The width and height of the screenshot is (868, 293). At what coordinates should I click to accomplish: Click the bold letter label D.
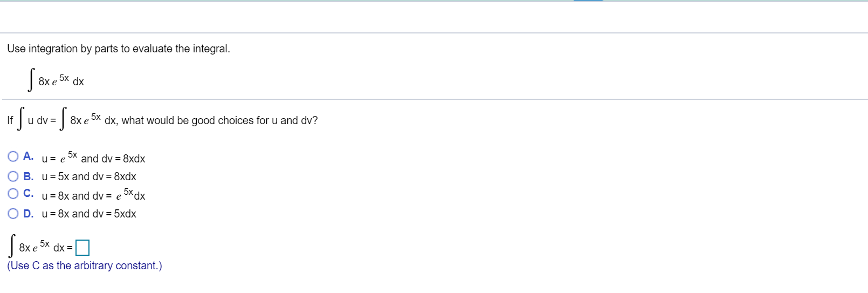(x=28, y=214)
